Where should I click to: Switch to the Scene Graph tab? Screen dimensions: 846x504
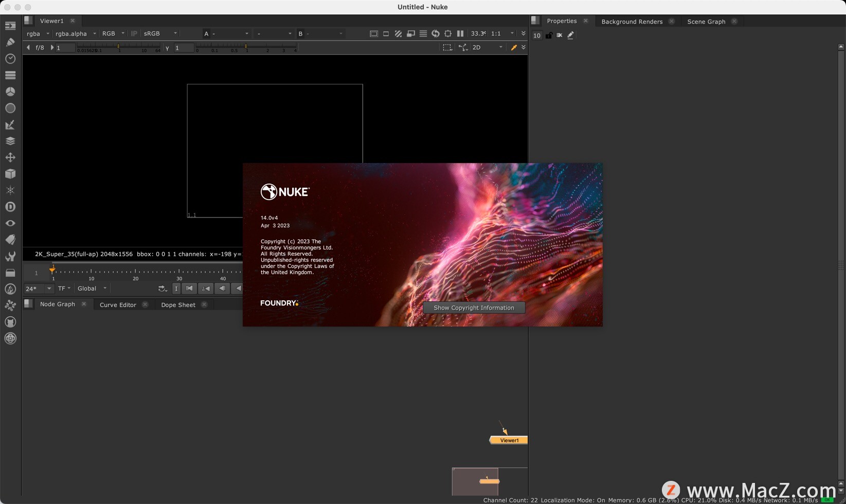point(706,22)
